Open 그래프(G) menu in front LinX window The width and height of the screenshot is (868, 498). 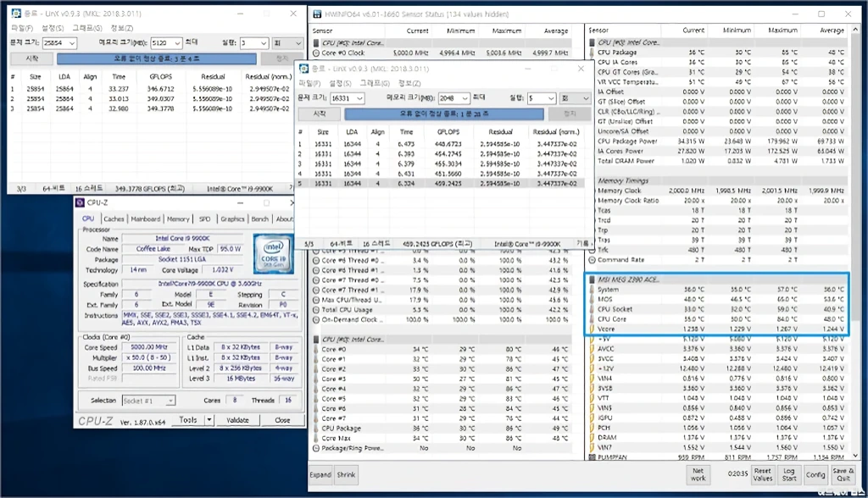pyautogui.click(x=374, y=83)
